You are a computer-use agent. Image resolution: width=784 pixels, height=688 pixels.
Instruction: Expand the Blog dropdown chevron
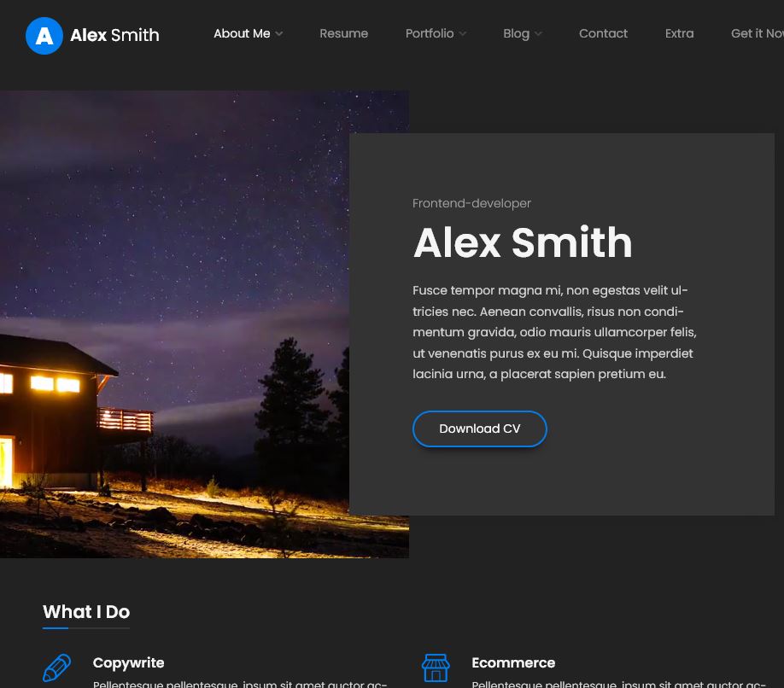pyautogui.click(x=538, y=34)
